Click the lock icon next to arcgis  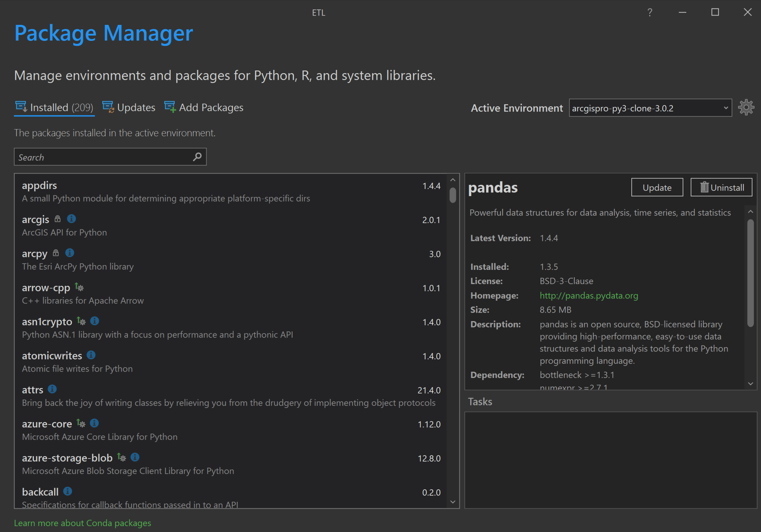[x=58, y=219]
